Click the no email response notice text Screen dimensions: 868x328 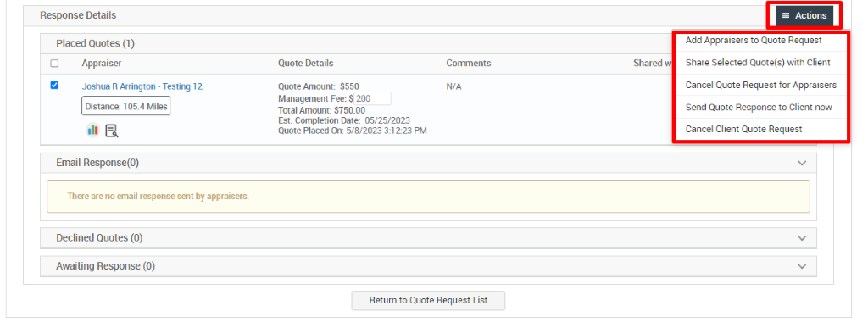tap(158, 197)
